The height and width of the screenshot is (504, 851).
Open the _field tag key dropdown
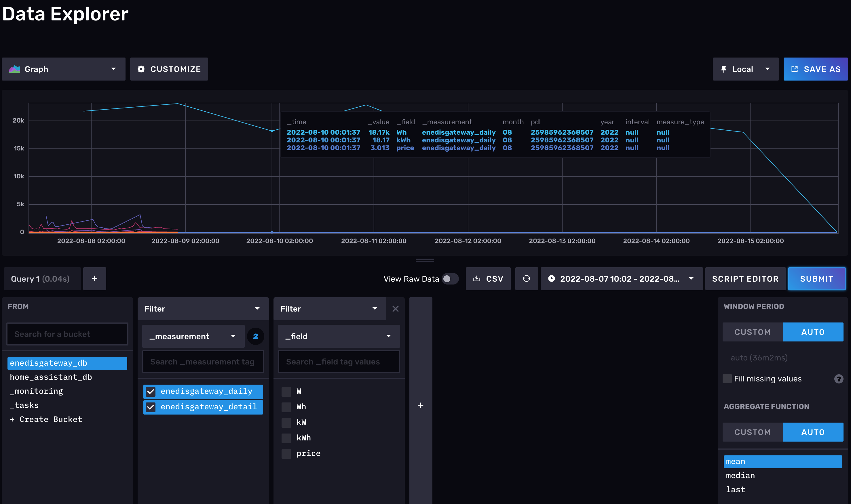(339, 336)
